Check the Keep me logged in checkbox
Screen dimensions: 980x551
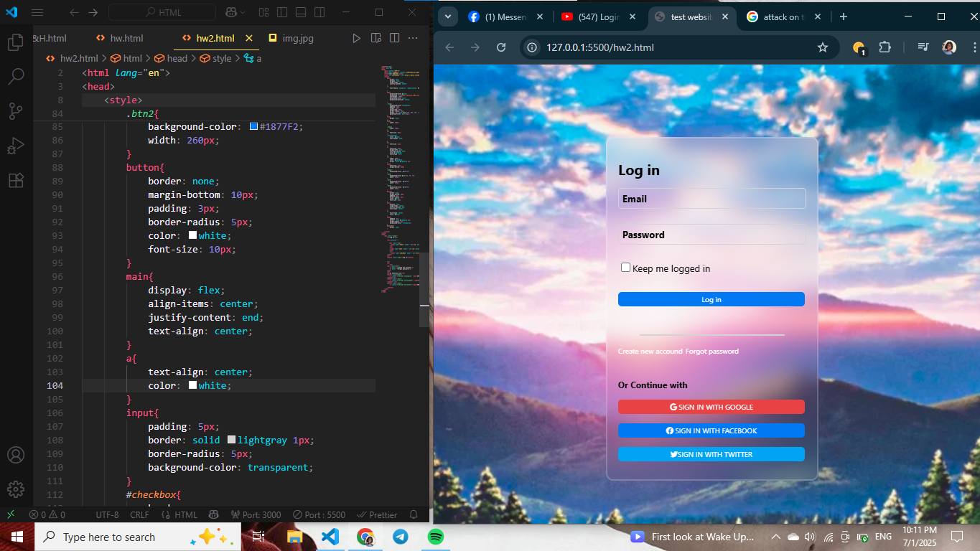point(625,268)
